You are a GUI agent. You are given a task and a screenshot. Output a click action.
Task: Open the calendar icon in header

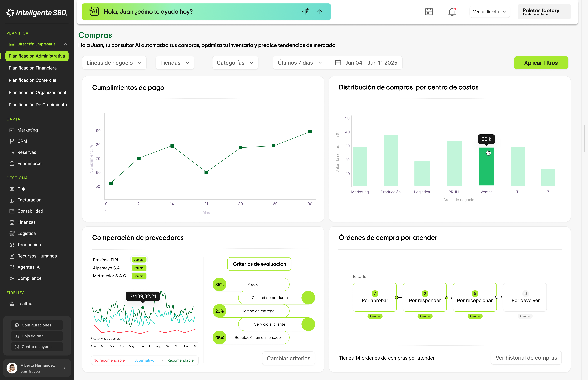[429, 12]
